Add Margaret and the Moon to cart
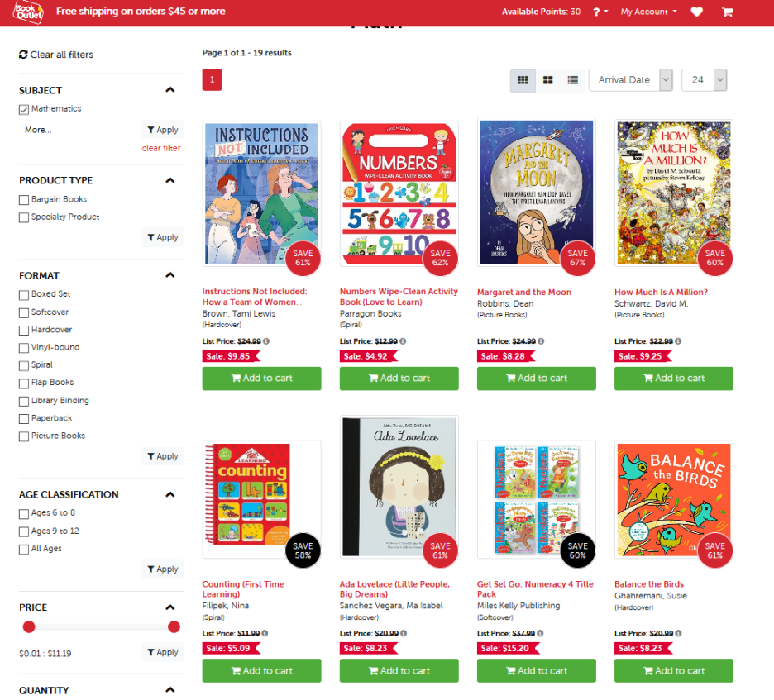 pos(536,379)
